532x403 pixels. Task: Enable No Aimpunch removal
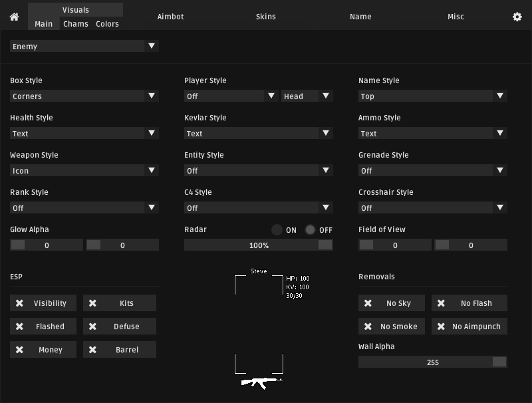(469, 327)
